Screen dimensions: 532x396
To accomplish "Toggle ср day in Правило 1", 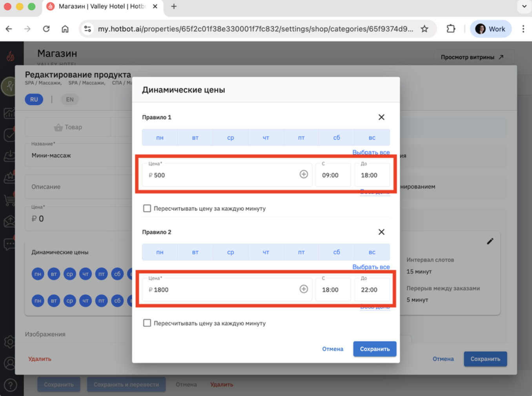I will click(230, 138).
